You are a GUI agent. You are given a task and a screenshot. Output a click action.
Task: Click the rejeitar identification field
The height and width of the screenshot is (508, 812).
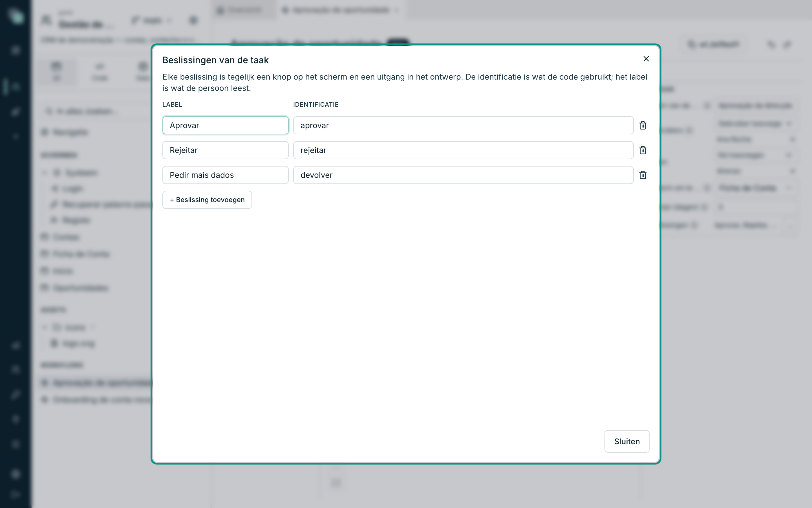[463, 150]
